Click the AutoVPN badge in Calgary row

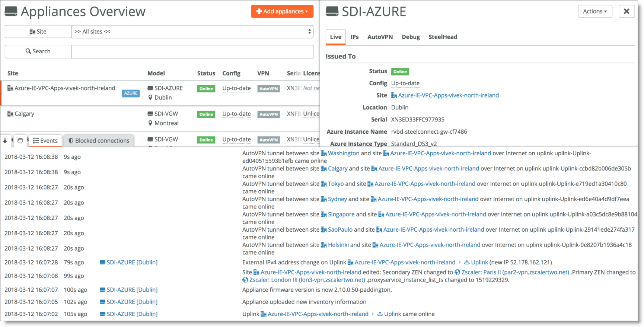coord(268,114)
